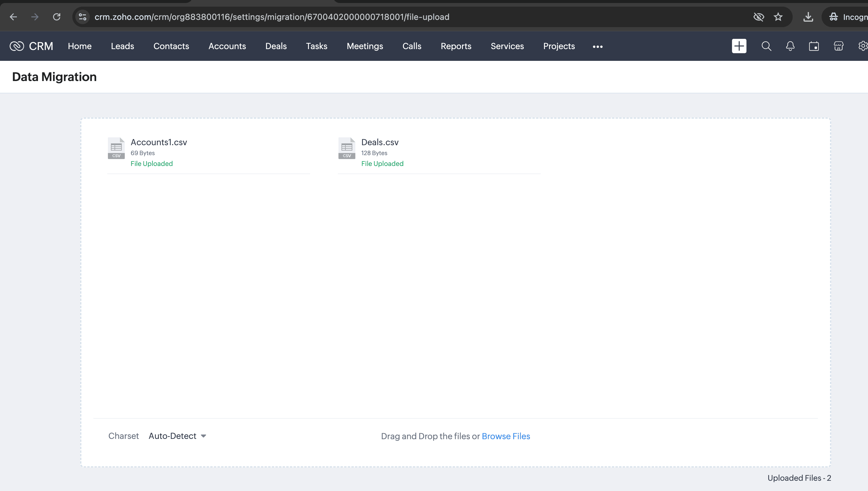The height and width of the screenshot is (491, 868).
Task: Open site information in address bar
Action: point(83,17)
